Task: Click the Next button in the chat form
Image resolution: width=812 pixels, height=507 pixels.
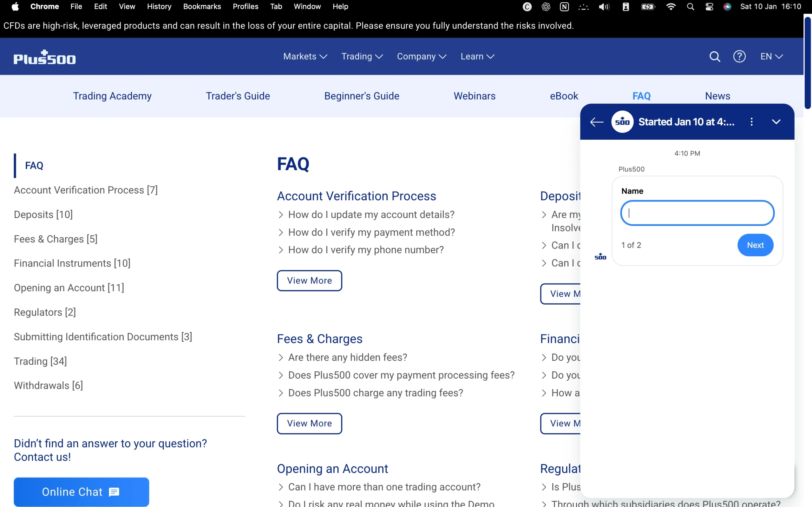Action: 755,245
